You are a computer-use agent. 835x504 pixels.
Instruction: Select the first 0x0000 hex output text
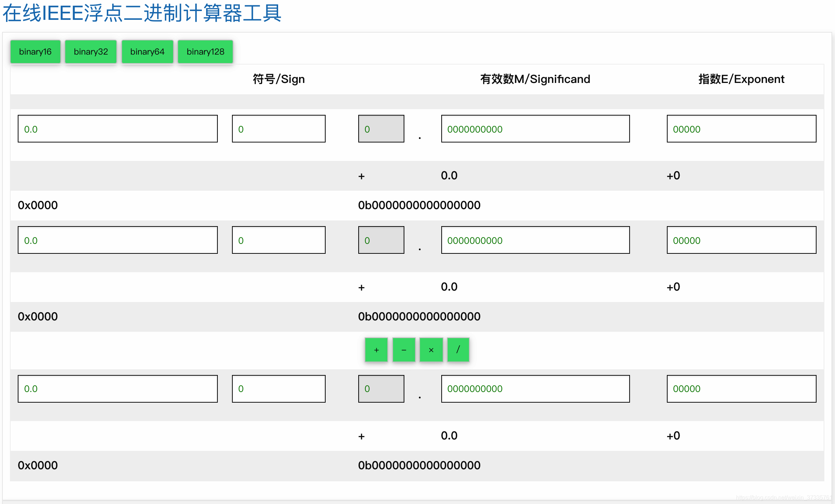(38, 205)
